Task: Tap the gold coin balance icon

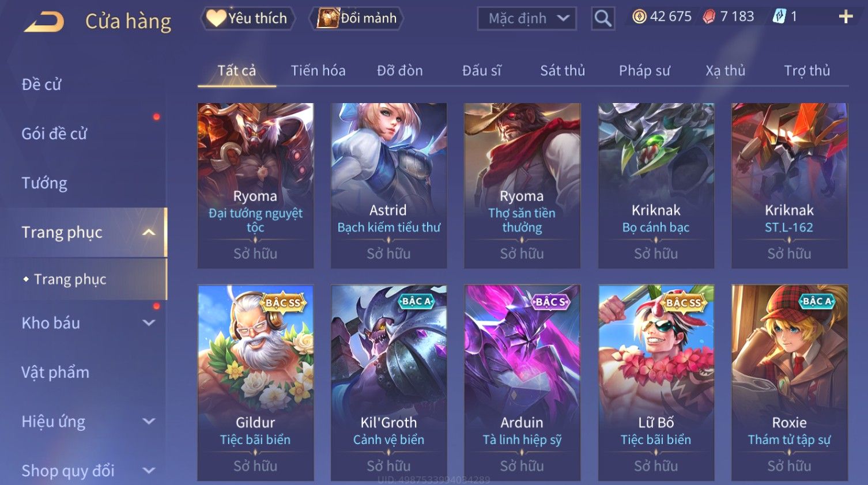Action: point(639,17)
